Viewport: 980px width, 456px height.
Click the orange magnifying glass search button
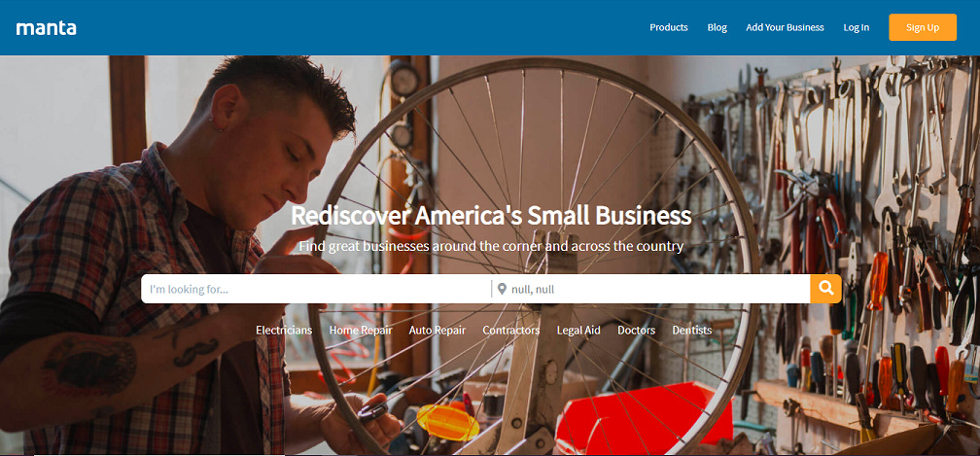click(825, 289)
